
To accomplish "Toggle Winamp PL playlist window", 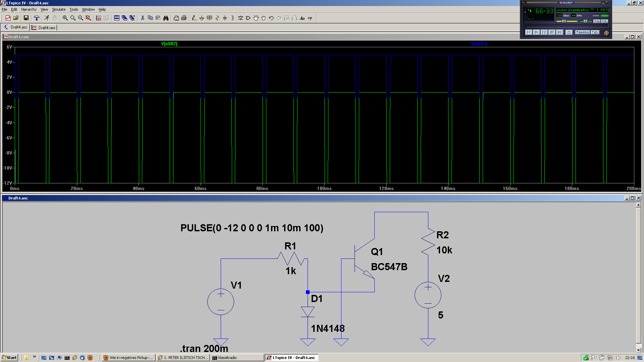I will [604, 21].
